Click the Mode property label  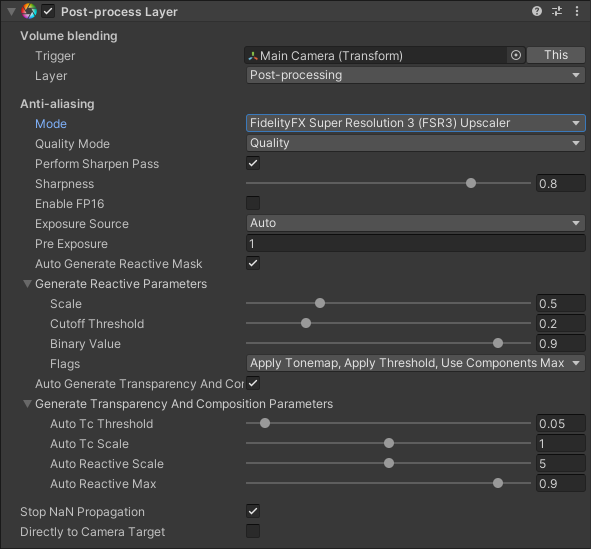pyautogui.click(x=51, y=124)
